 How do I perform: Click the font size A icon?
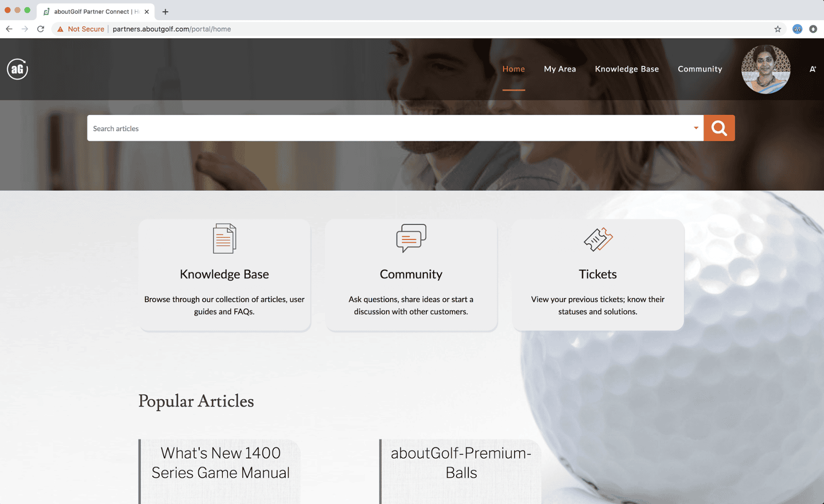813,69
